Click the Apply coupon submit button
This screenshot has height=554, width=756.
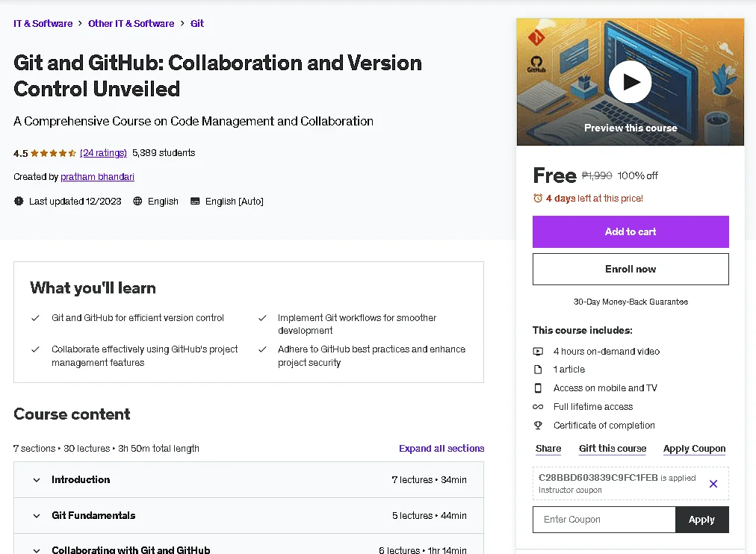pos(702,520)
